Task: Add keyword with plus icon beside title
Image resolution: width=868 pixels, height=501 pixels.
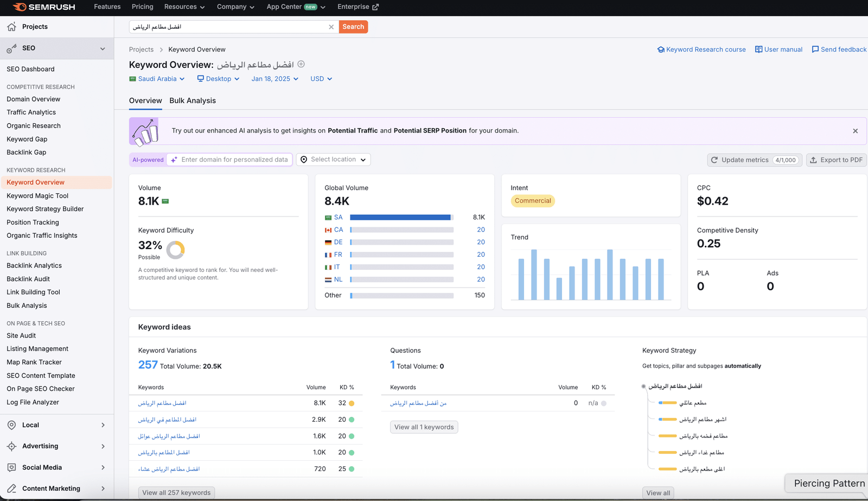Action: click(301, 64)
